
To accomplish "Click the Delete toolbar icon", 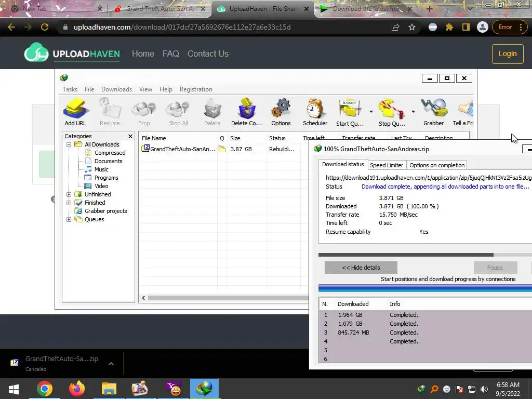I will pyautogui.click(x=212, y=112).
